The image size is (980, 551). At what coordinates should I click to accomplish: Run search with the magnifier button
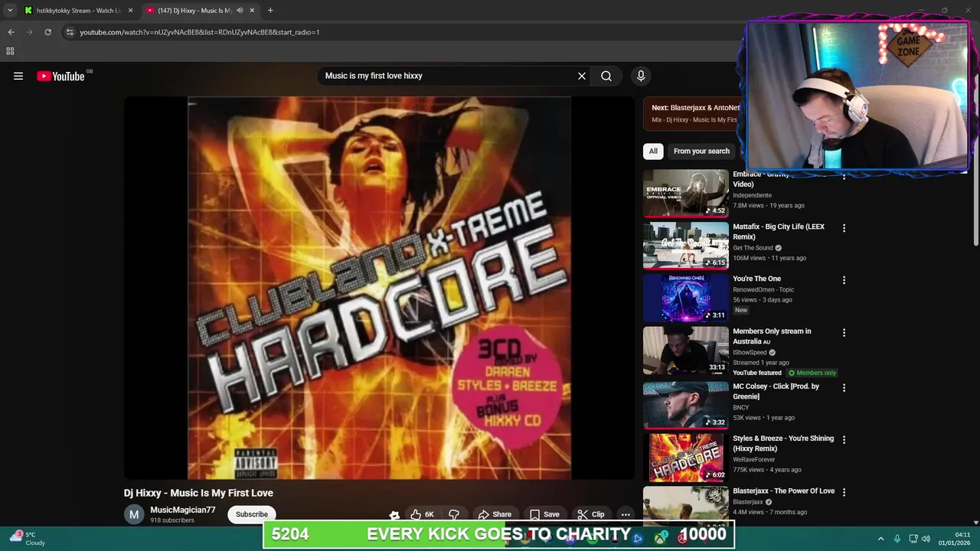coord(606,76)
